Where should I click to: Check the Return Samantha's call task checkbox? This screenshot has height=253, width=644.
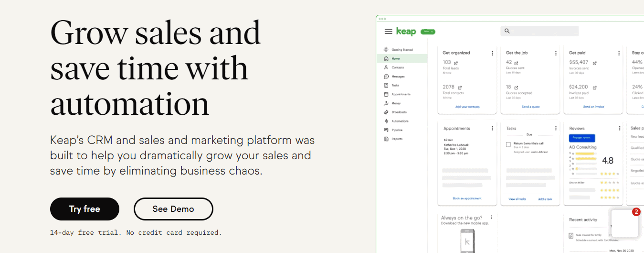(x=508, y=144)
